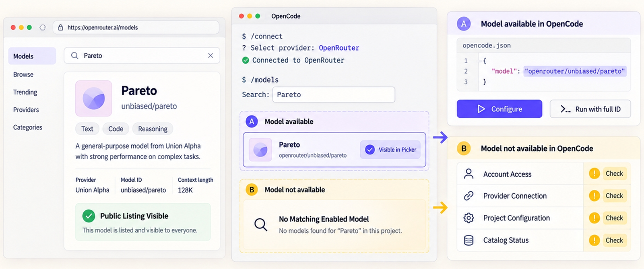This screenshot has height=269, width=644.
Task: Click the Configure button
Action: click(500, 109)
